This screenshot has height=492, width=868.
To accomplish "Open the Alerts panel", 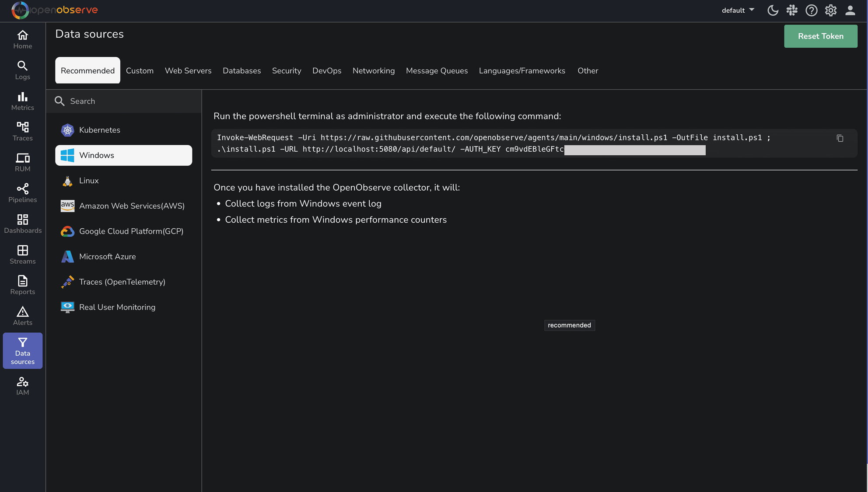I will 22,315.
